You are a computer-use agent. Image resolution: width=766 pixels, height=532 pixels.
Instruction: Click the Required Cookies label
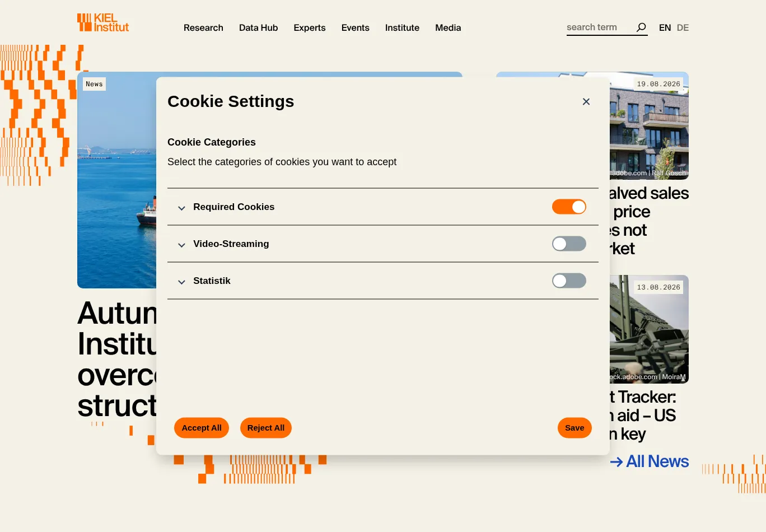[234, 207]
